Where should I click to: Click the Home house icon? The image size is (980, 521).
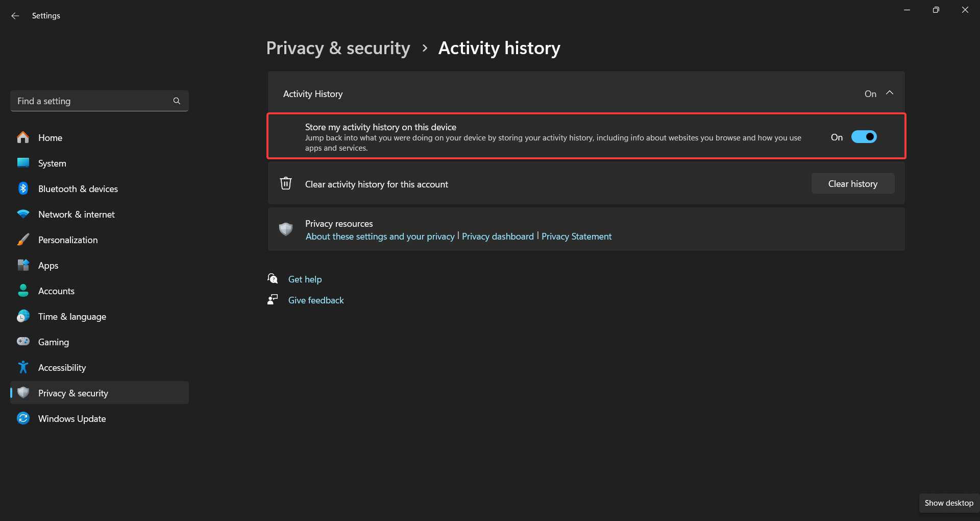point(23,137)
